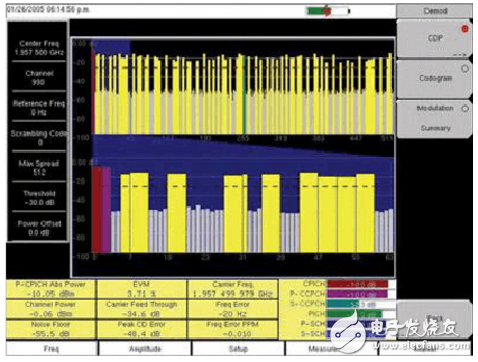Click the Demod menu title
Image resolution: width=478 pixels, height=362 pixels.
tap(435, 11)
